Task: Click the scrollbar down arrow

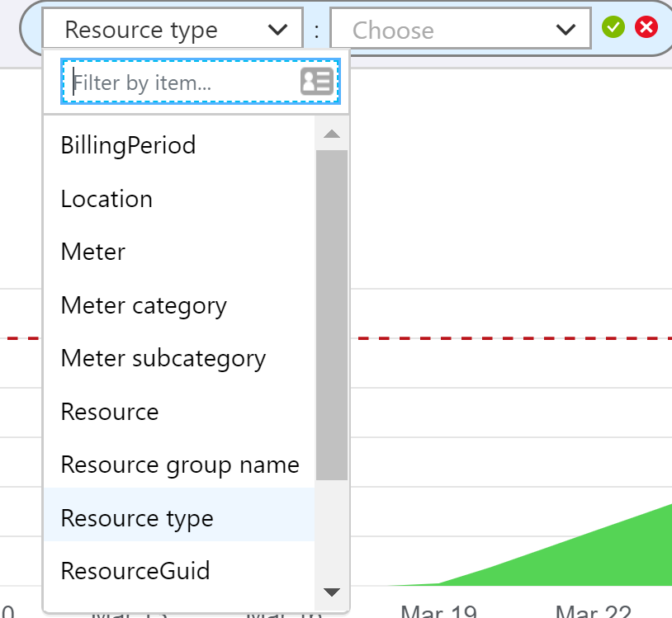Action: point(332,592)
